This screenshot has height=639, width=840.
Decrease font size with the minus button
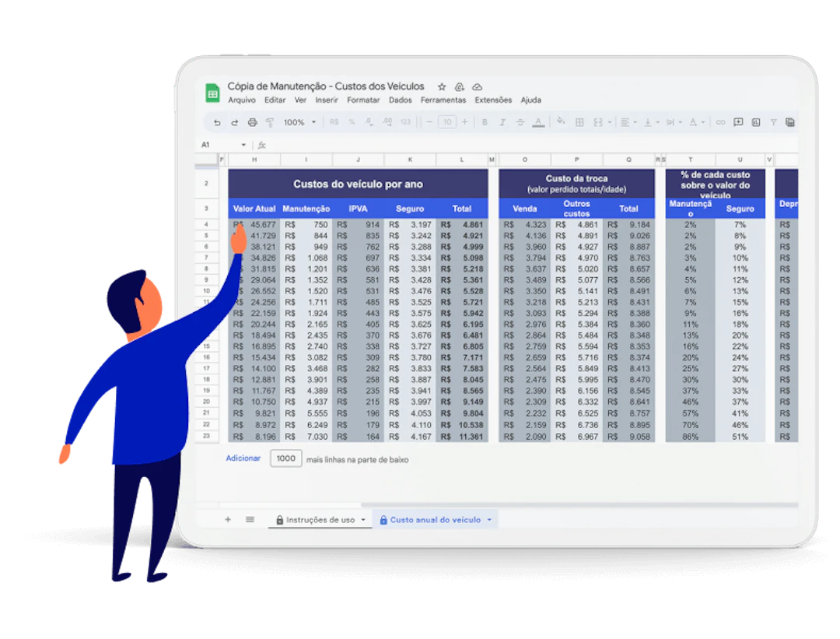click(x=429, y=122)
